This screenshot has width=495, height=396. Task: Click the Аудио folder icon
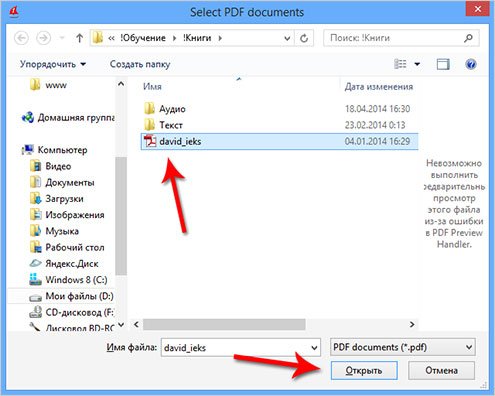tap(149, 109)
